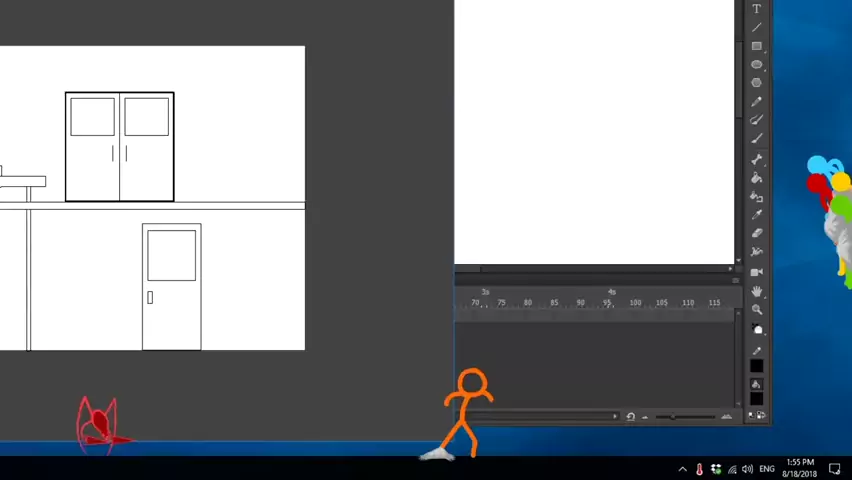Select the Line tool

[x=757, y=27]
